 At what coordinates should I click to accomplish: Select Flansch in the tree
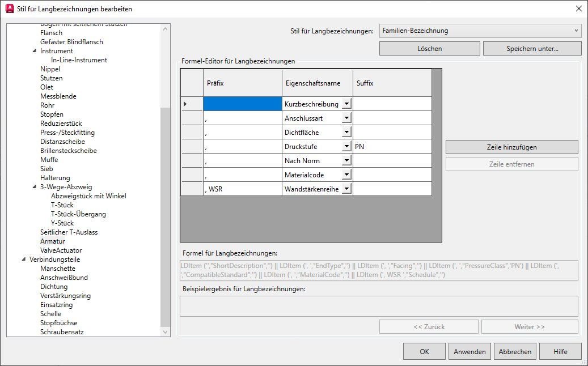click(x=52, y=33)
